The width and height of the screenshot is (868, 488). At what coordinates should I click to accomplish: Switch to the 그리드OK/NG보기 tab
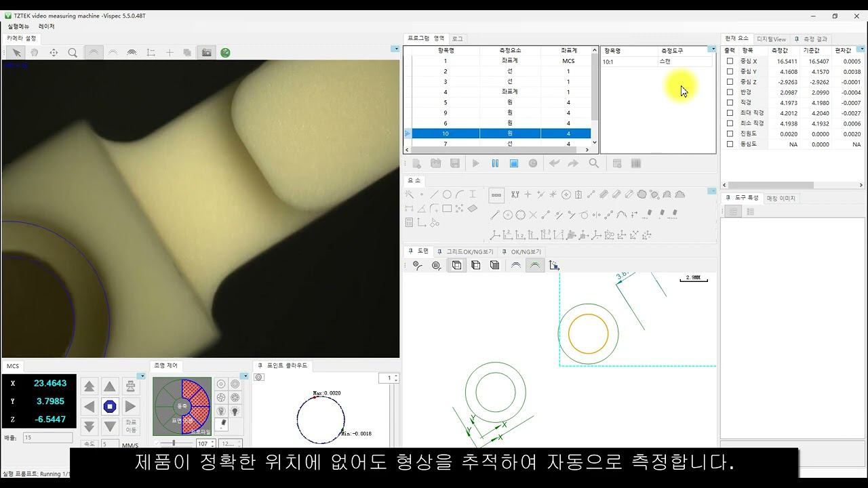coord(465,251)
